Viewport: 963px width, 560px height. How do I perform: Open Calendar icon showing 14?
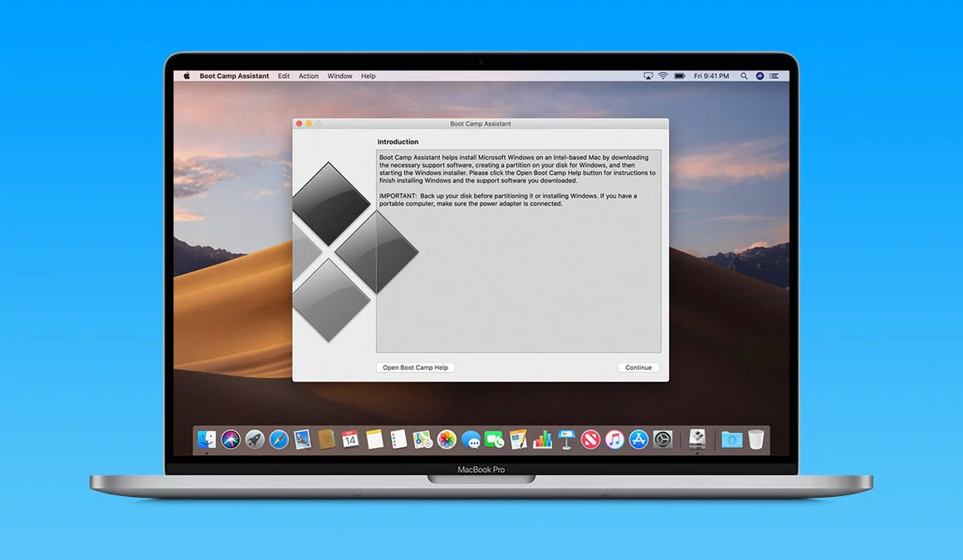[x=350, y=440]
